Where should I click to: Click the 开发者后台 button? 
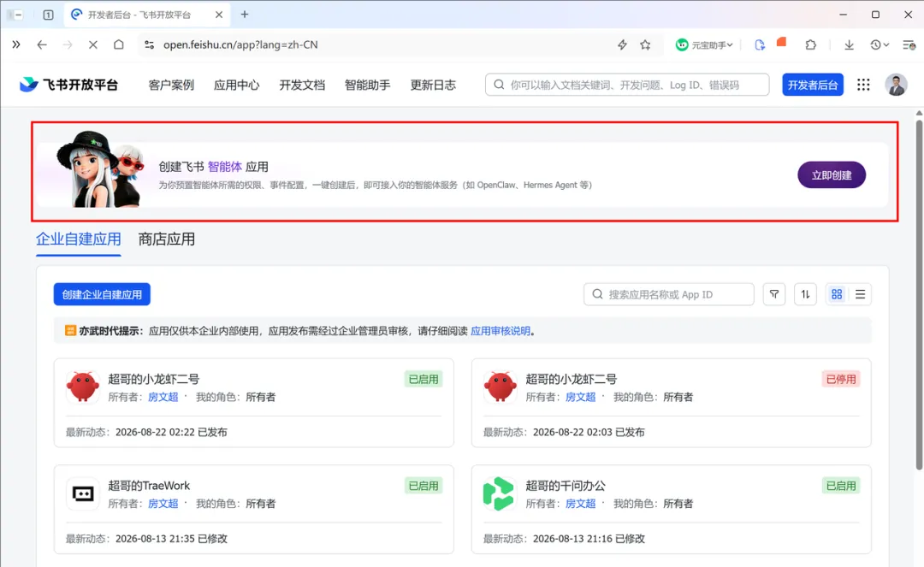813,85
